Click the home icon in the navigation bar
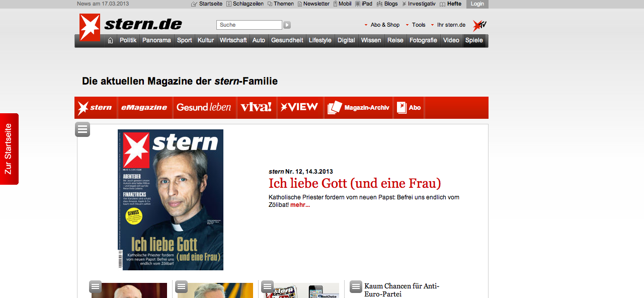The image size is (644, 298). pyautogui.click(x=111, y=40)
